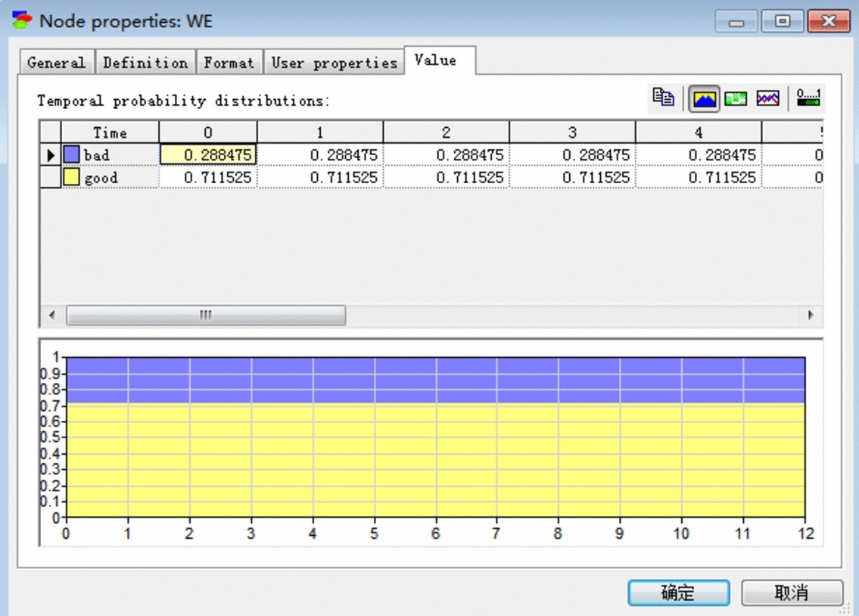This screenshot has height=616, width=859.
Task: Click the scroll right arrow of the table
Action: (811, 316)
